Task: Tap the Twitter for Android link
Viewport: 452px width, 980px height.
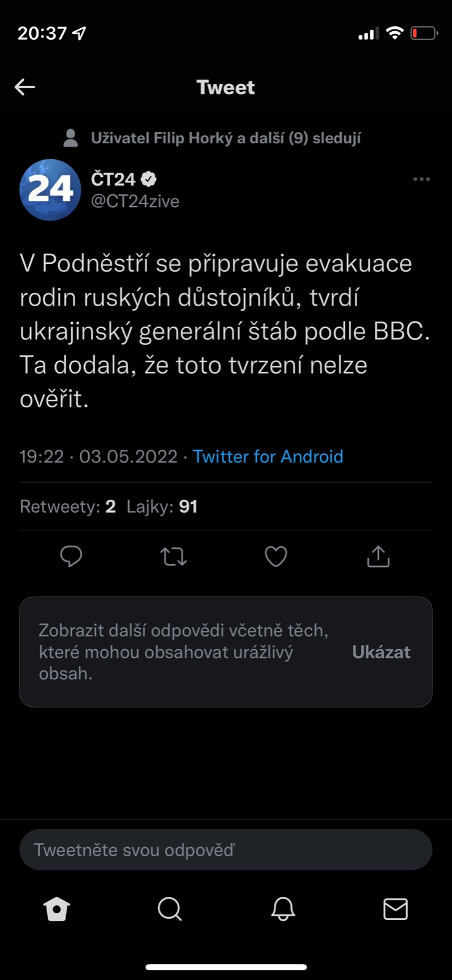Action: pyautogui.click(x=268, y=456)
